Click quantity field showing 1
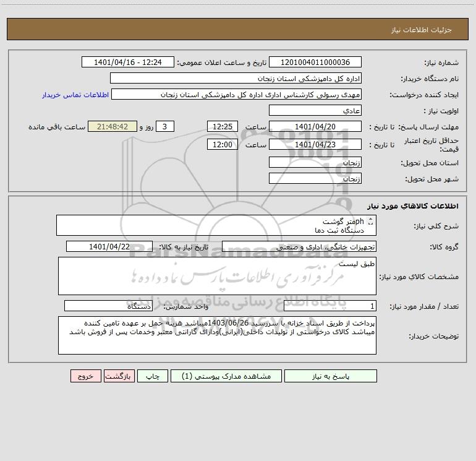This screenshot has width=476, height=461. [330, 306]
